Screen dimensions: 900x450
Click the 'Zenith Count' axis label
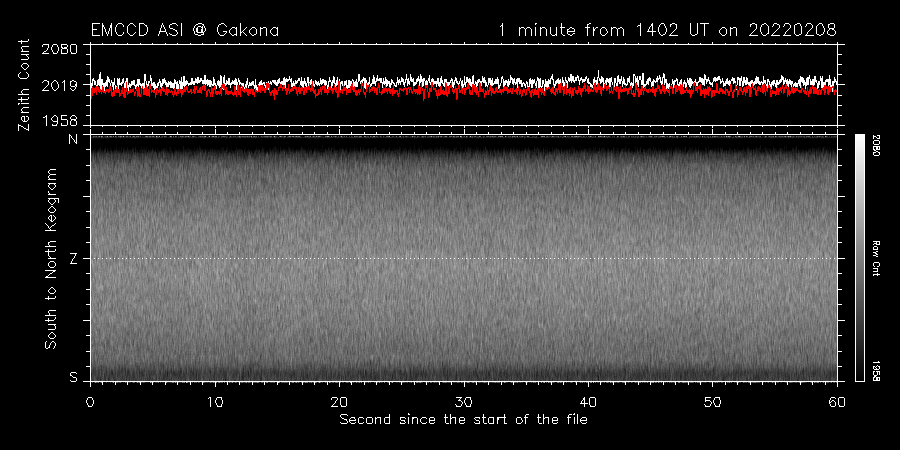coord(24,85)
